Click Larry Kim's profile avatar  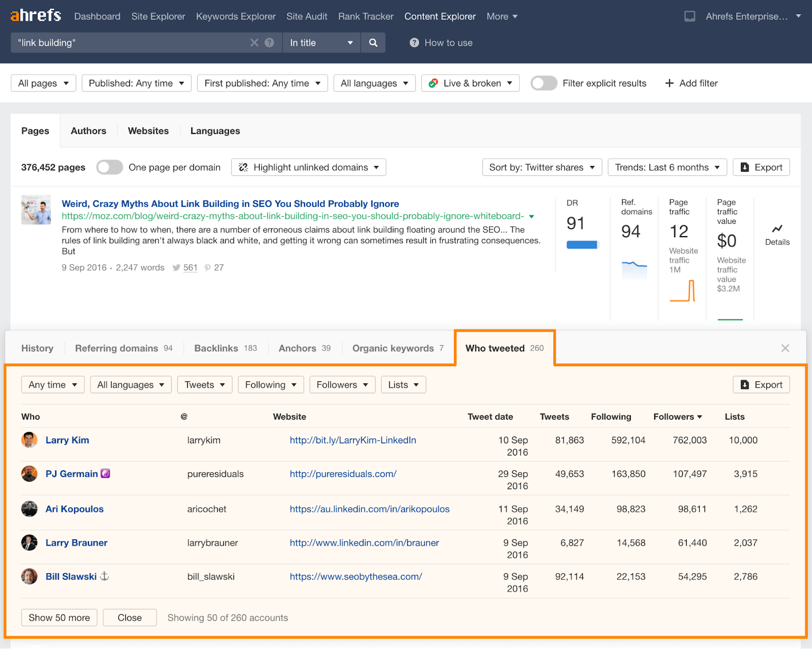[x=29, y=440]
